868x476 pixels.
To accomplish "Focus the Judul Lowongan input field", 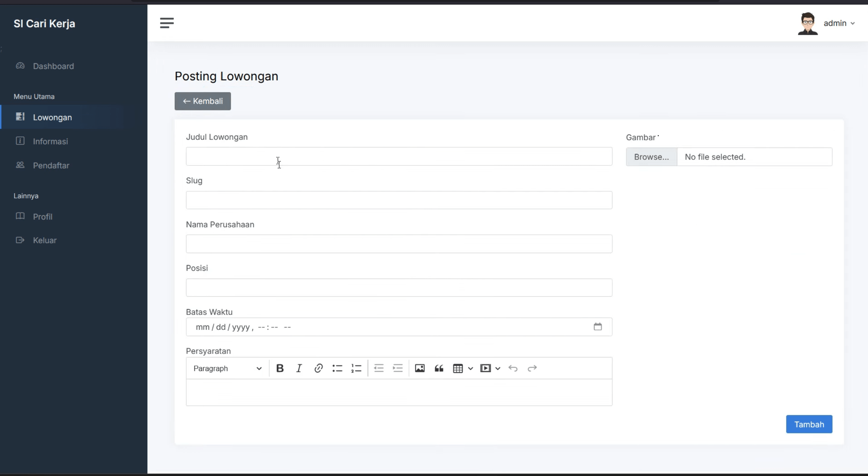I will (x=399, y=156).
